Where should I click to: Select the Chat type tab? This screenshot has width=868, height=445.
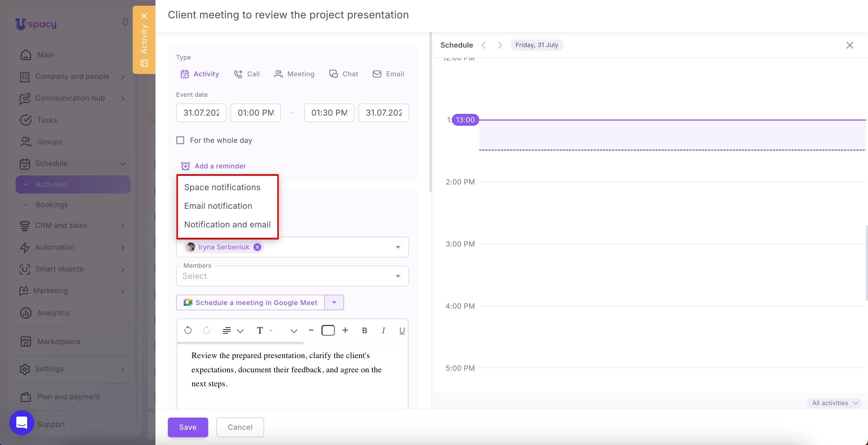[343, 74]
